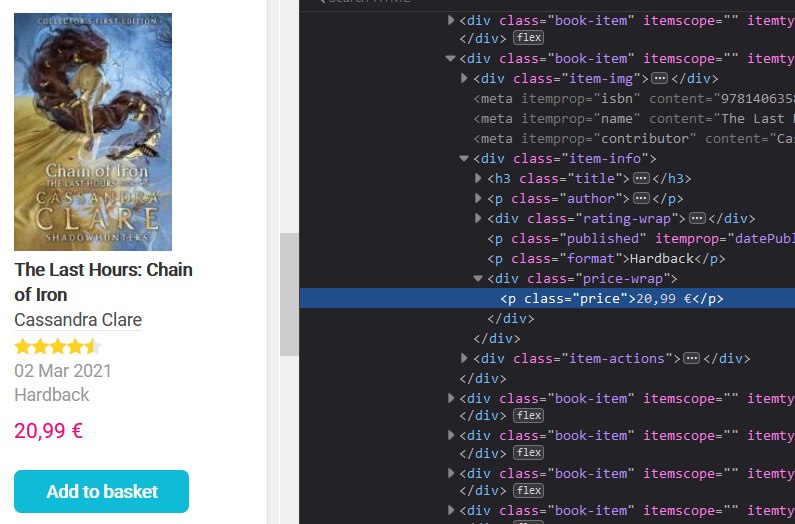The width and height of the screenshot is (795, 524).
Task: Select the highlighted p class price line
Action: pyautogui.click(x=547, y=298)
